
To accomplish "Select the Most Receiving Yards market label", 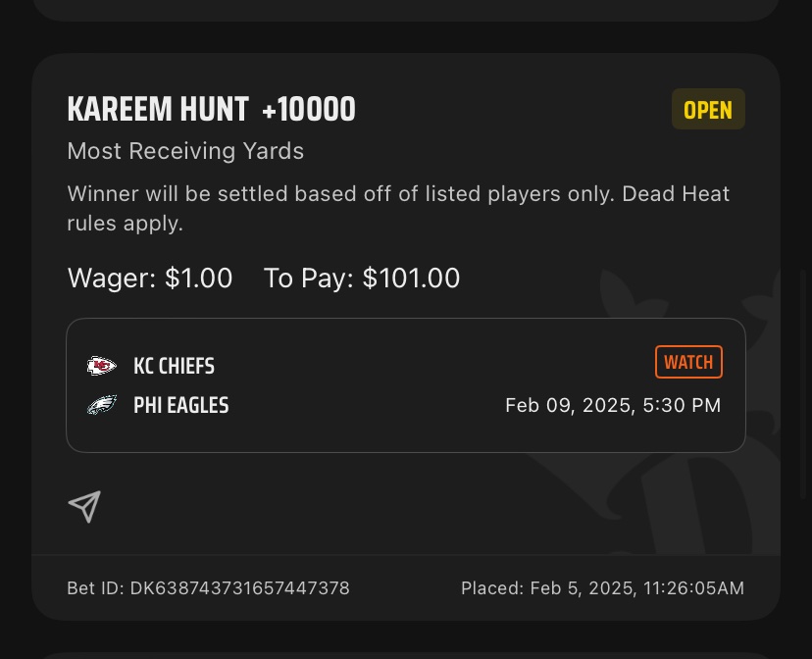I will click(185, 151).
